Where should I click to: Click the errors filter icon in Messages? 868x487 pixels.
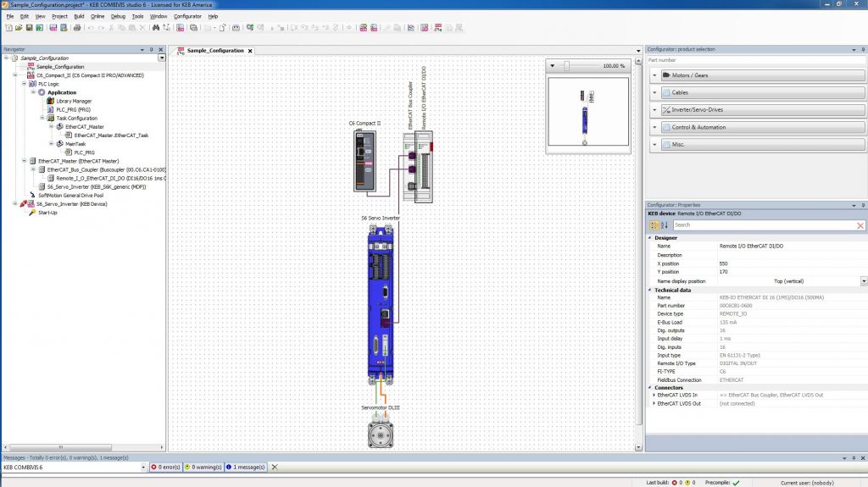point(154,467)
